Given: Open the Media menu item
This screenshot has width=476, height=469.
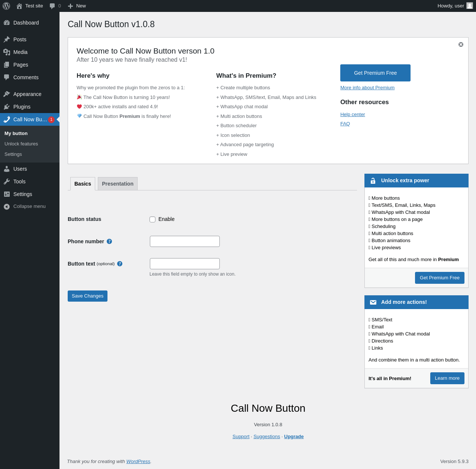Looking at the screenshot, I should pyautogui.click(x=30, y=52).
